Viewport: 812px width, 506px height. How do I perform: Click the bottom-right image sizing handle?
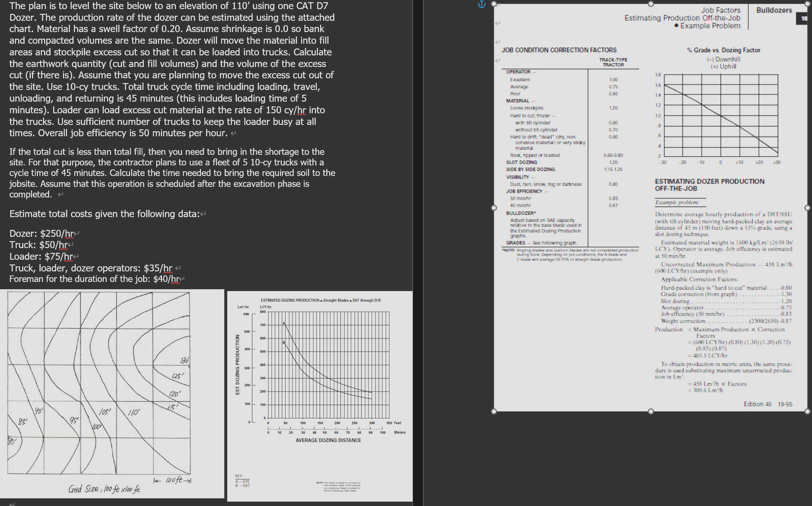coord(807,411)
